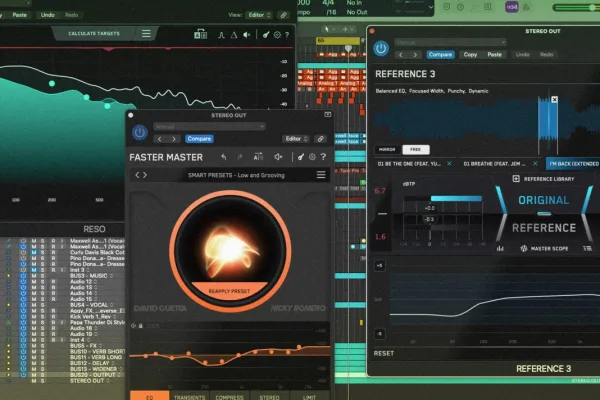Toggle Faster Master plugin power button
This screenshot has width=600, height=400.
point(140,132)
